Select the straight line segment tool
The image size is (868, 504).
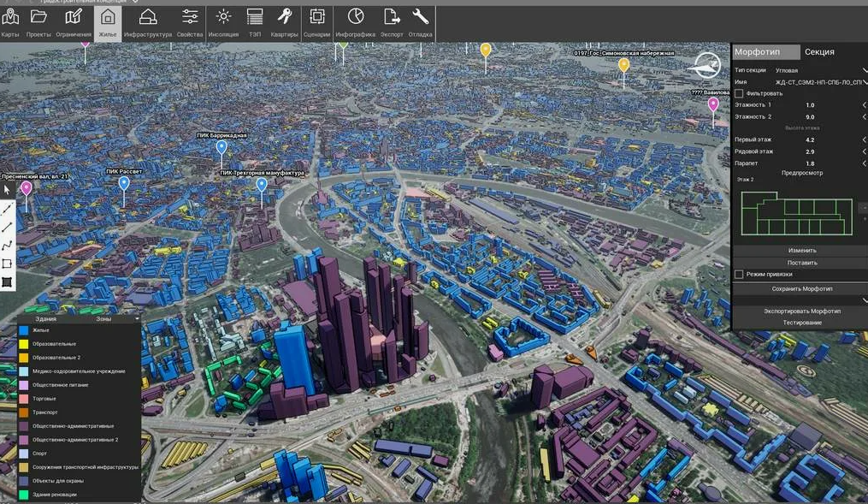7,227
